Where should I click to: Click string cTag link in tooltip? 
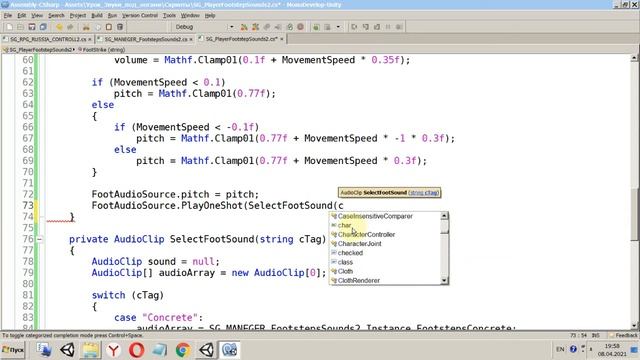pos(424,193)
